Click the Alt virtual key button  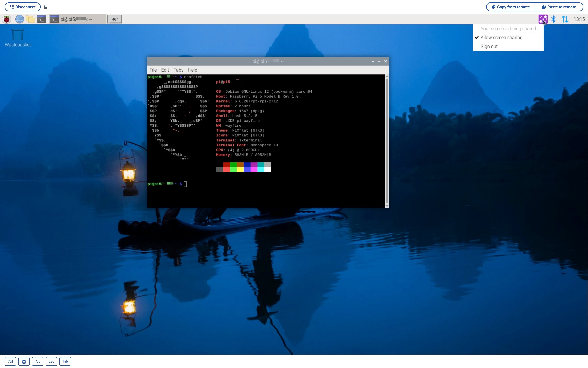coord(37,361)
